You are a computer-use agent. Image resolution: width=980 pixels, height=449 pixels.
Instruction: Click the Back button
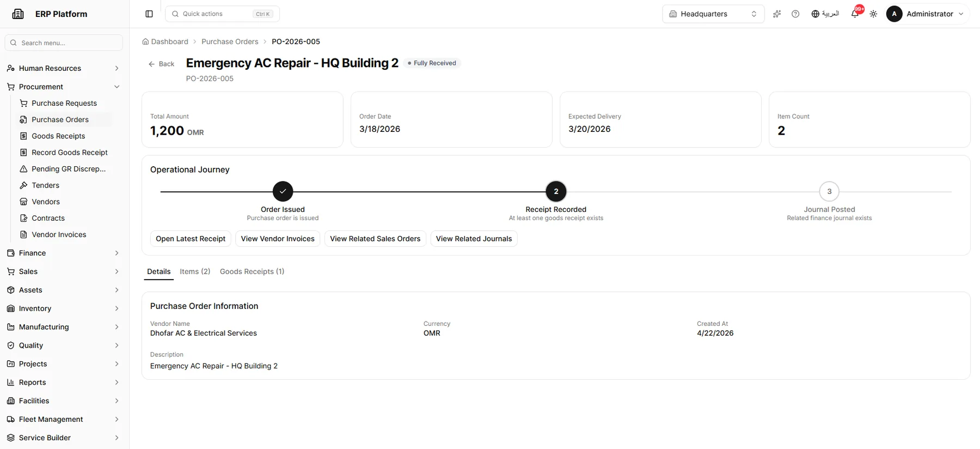161,64
